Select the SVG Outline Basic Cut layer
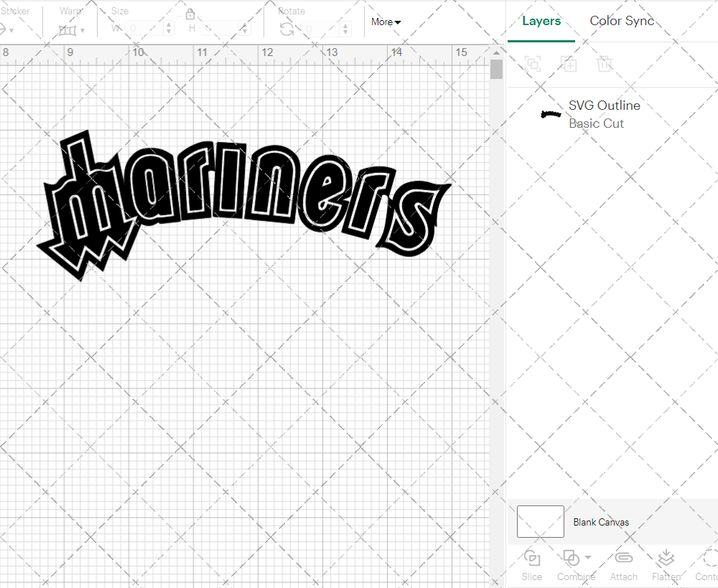The height and width of the screenshot is (588, 718). tap(605, 113)
